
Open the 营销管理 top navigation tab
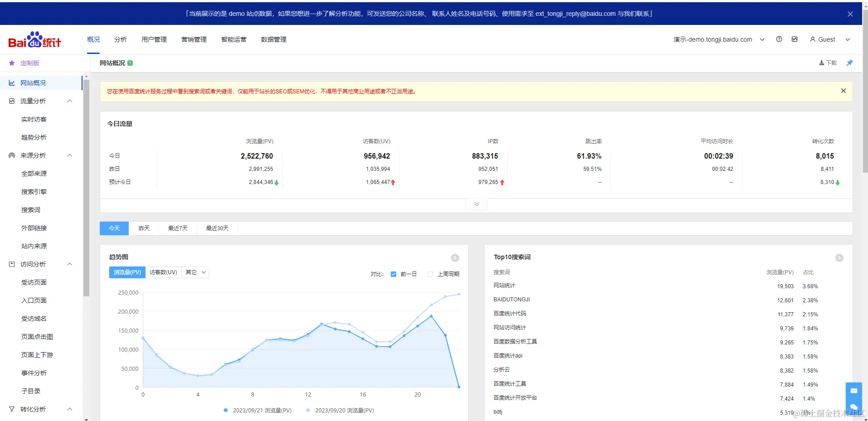194,39
